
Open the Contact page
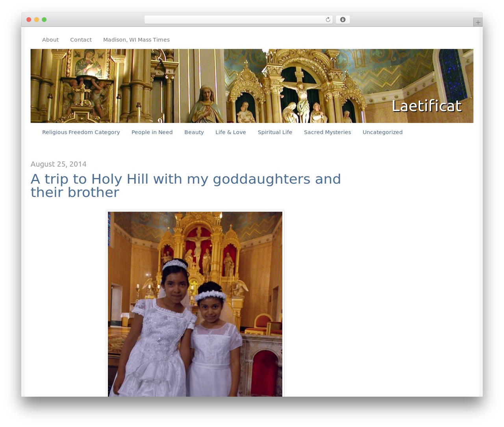(x=81, y=40)
